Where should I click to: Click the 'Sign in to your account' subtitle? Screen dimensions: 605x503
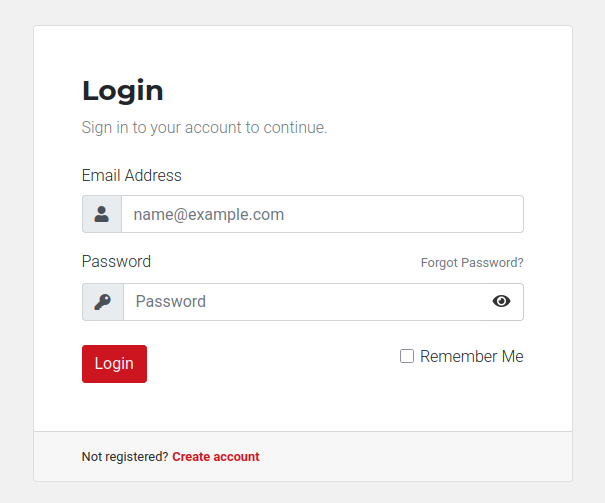[x=204, y=128]
